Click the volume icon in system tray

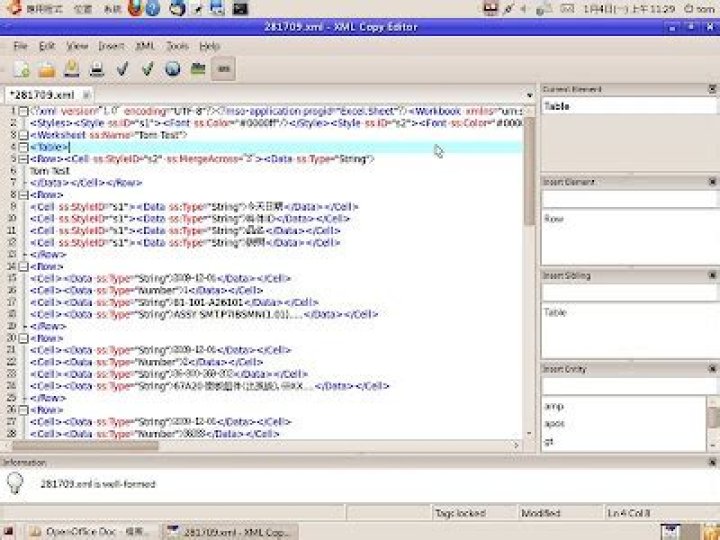tap(523, 9)
